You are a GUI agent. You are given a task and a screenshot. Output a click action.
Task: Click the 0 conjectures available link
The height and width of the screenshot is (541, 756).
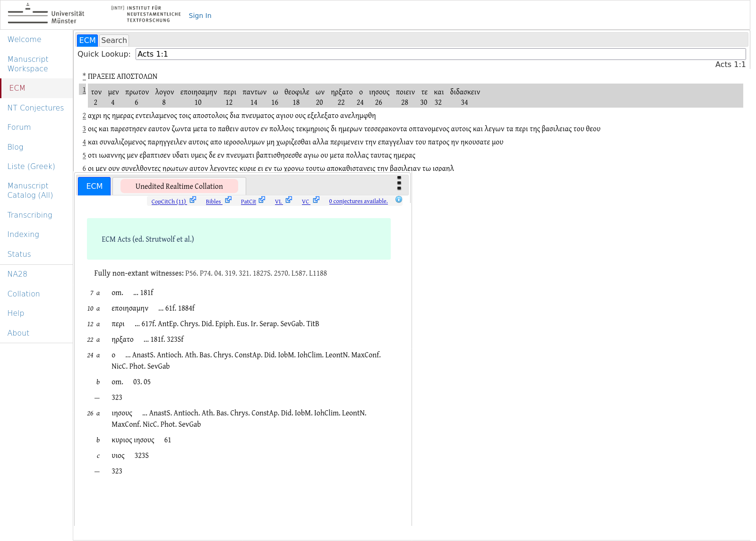click(358, 201)
